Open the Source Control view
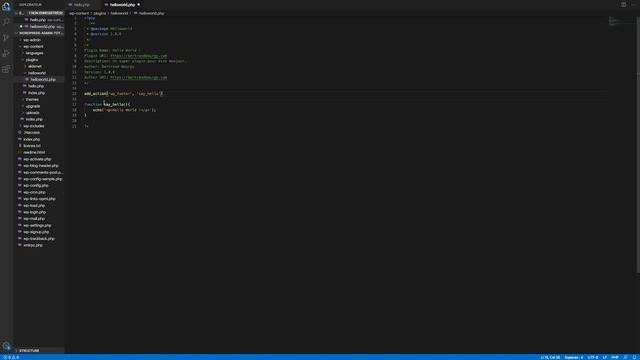Viewport: 640px width, 360px height. point(6,38)
